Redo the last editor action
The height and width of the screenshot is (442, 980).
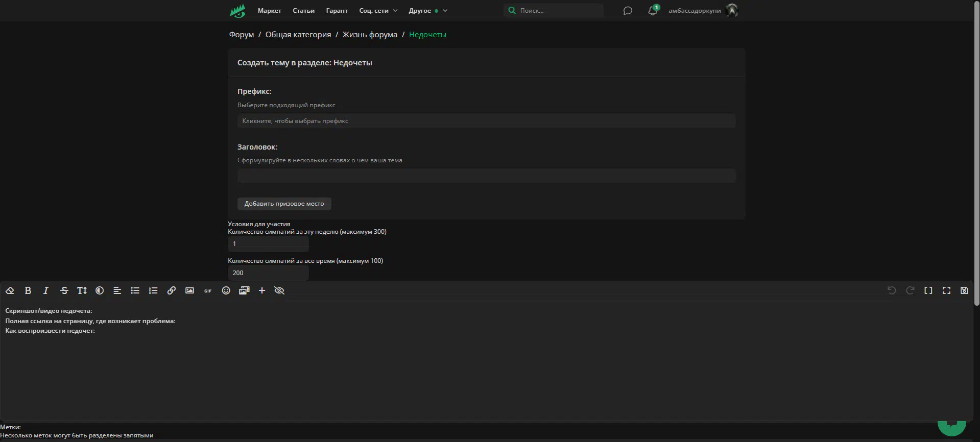tap(910, 290)
